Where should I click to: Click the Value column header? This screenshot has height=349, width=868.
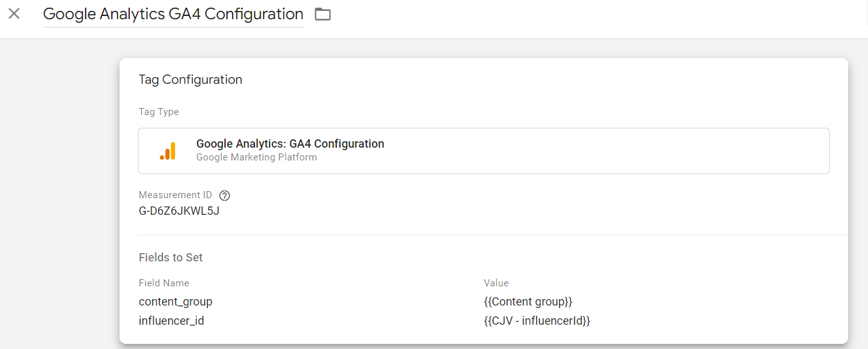pos(496,283)
